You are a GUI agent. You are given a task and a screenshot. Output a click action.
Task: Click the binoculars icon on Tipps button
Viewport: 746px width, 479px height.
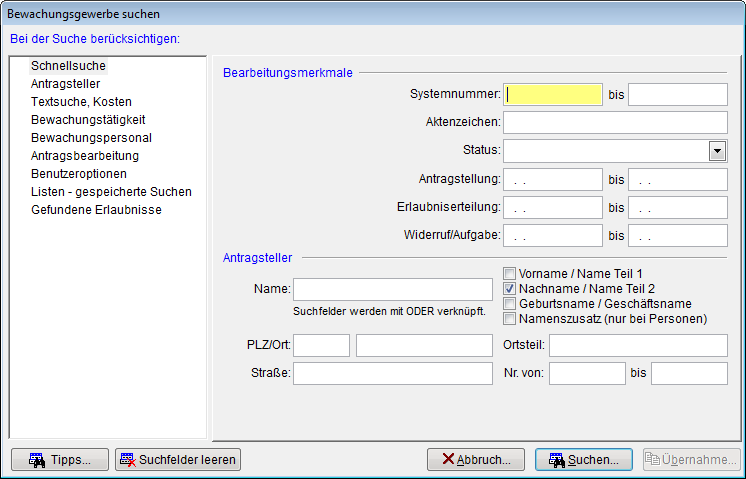click(x=34, y=460)
